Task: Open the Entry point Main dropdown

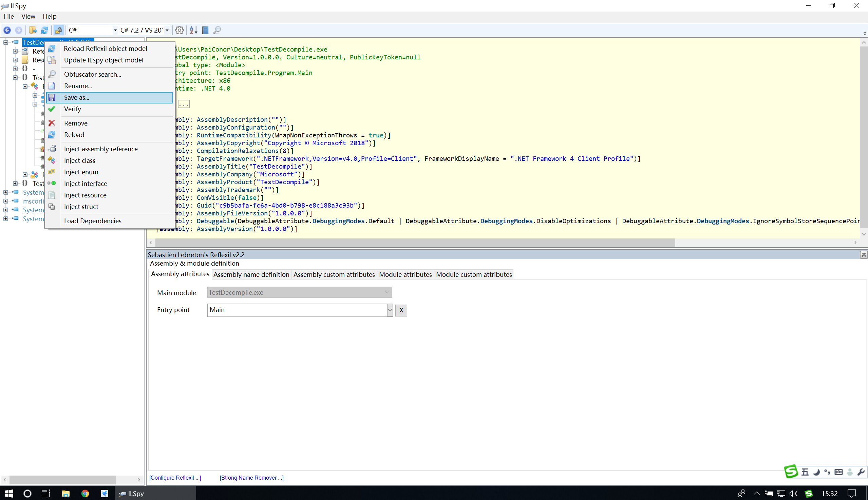Action: pos(390,310)
